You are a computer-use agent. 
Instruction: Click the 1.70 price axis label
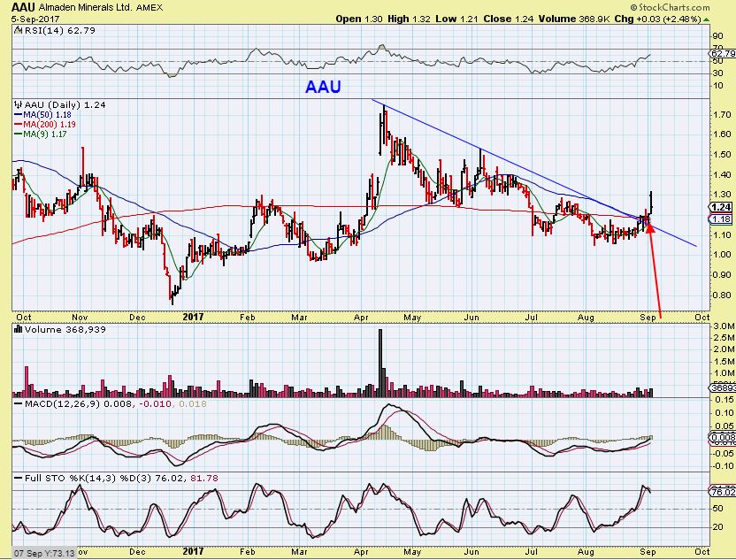tap(723, 114)
